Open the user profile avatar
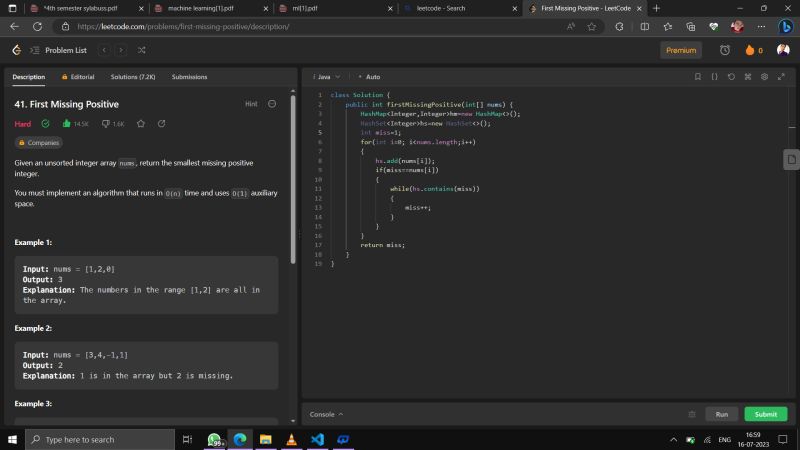The image size is (800, 450). 783,50
